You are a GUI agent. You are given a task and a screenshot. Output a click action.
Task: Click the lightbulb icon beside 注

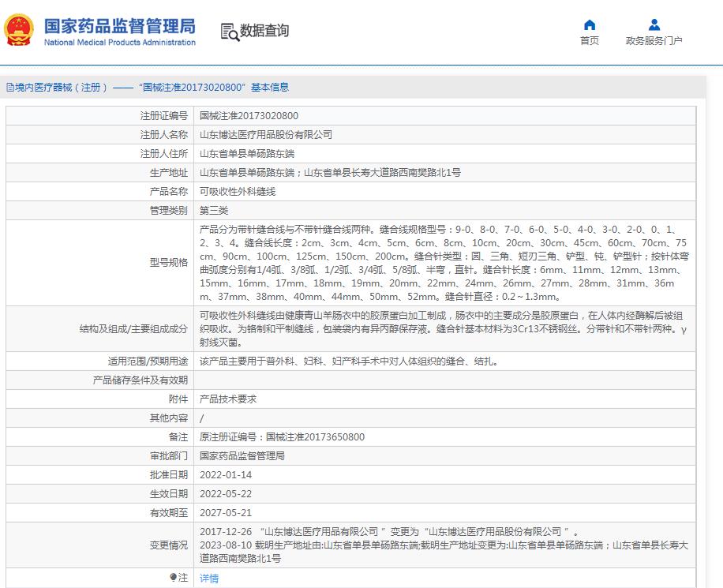[174, 578]
